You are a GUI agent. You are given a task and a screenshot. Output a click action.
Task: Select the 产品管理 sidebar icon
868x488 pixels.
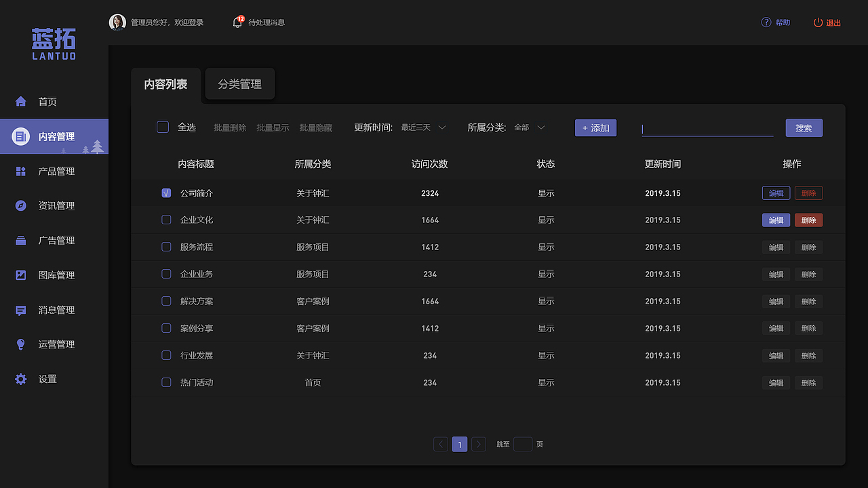20,171
